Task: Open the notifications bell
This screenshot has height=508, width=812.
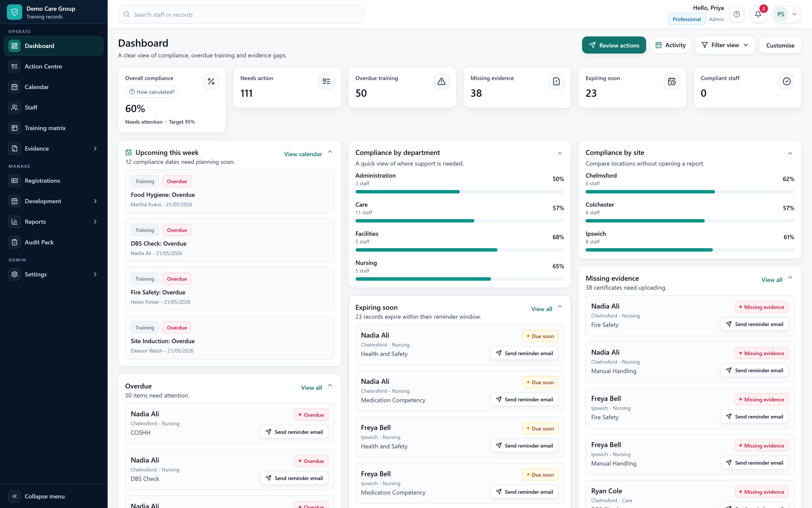Action: coord(758,14)
